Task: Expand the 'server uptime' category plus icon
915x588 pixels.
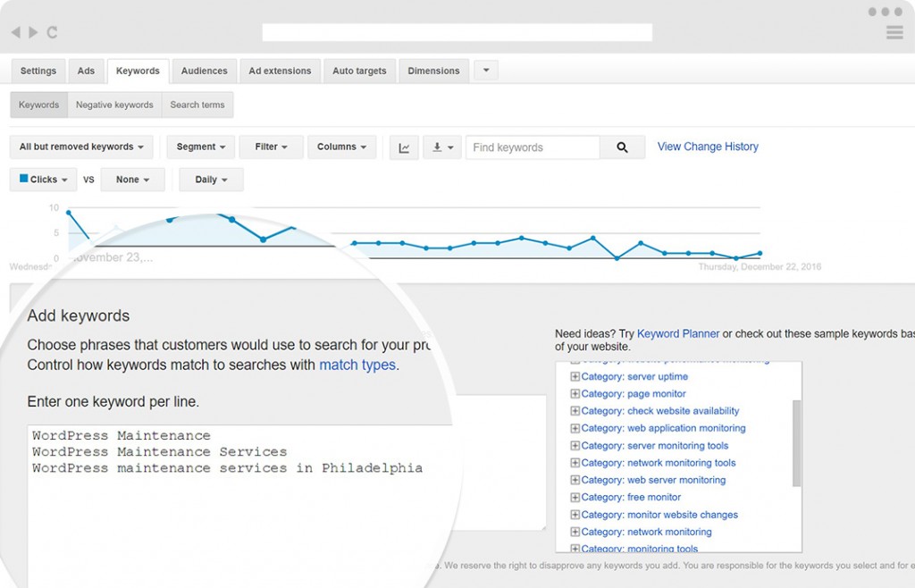Action: point(575,377)
